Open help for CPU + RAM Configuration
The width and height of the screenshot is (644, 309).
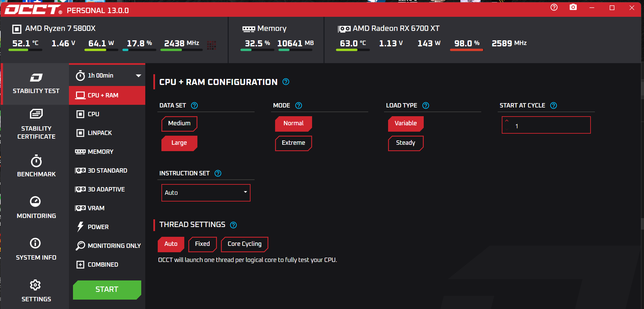click(x=286, y=82)
